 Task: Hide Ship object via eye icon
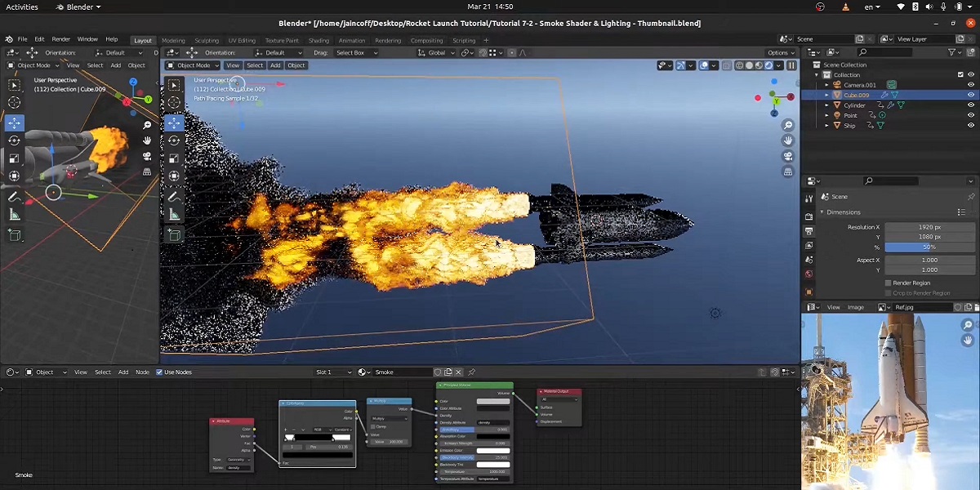[x=971, y=125]
